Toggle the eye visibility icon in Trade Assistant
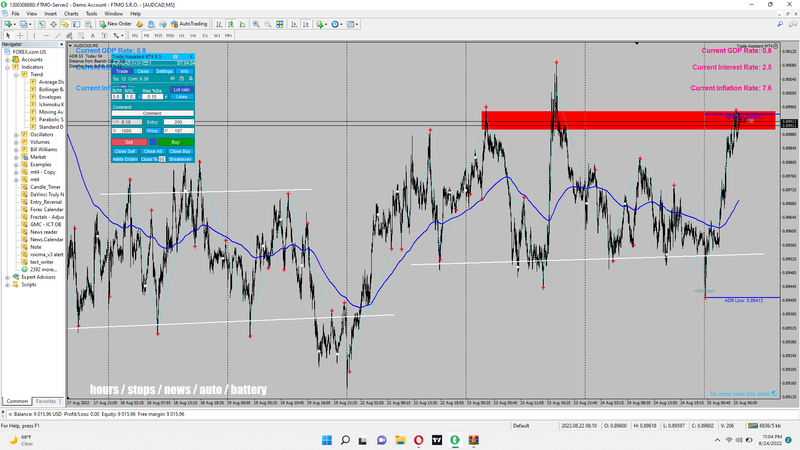Viewport: 800px width, 450px height. [x=172, y=79]
